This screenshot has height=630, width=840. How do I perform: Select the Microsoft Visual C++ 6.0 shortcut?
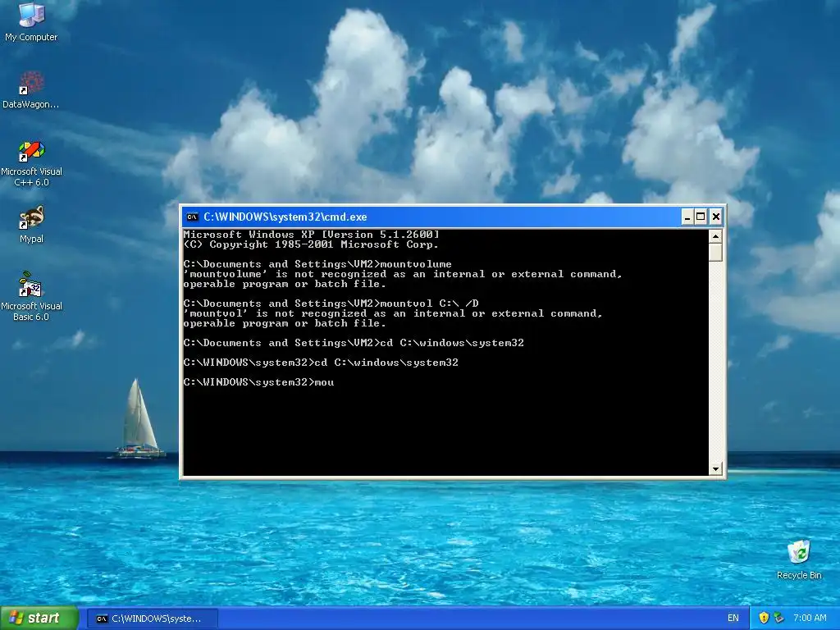pos(31,163)
